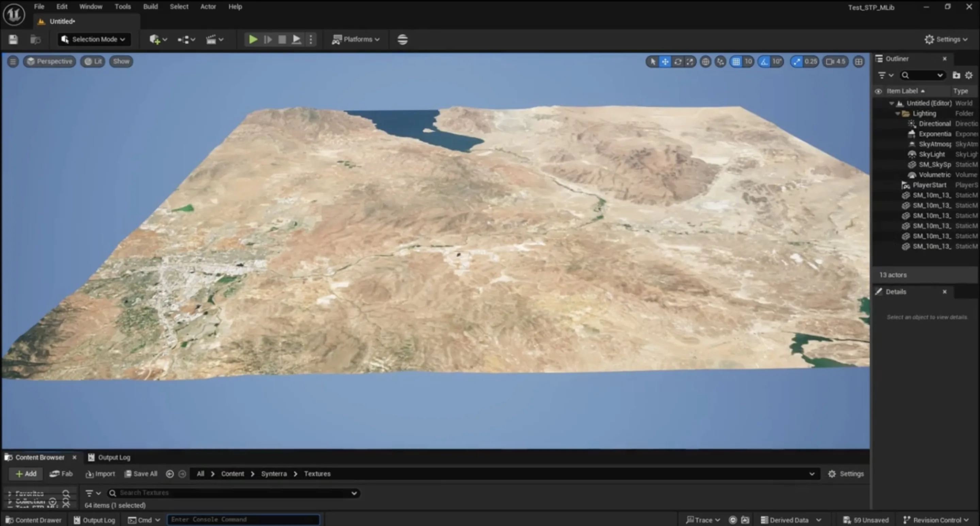Open the Build menu
Viewport: 980px width, 526px height.
(150, 6)
